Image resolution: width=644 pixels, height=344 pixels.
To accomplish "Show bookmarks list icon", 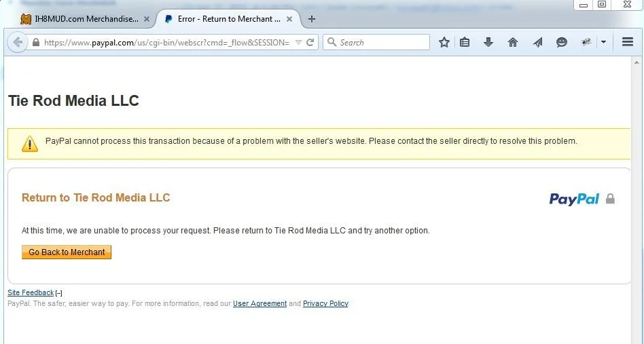I will click(465, 42).
